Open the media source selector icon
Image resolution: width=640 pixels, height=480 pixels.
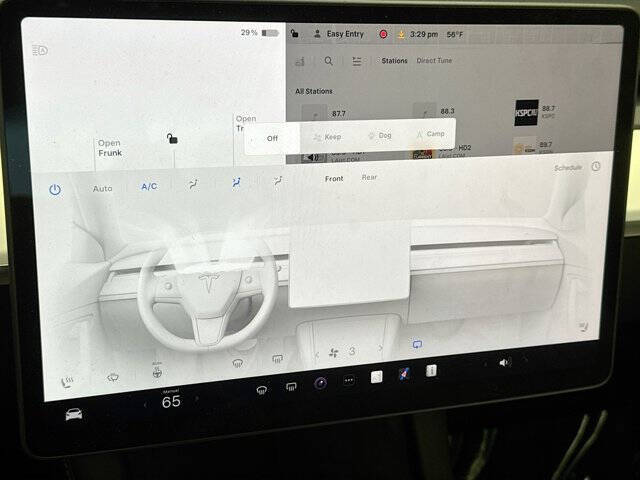coord(300,61)
